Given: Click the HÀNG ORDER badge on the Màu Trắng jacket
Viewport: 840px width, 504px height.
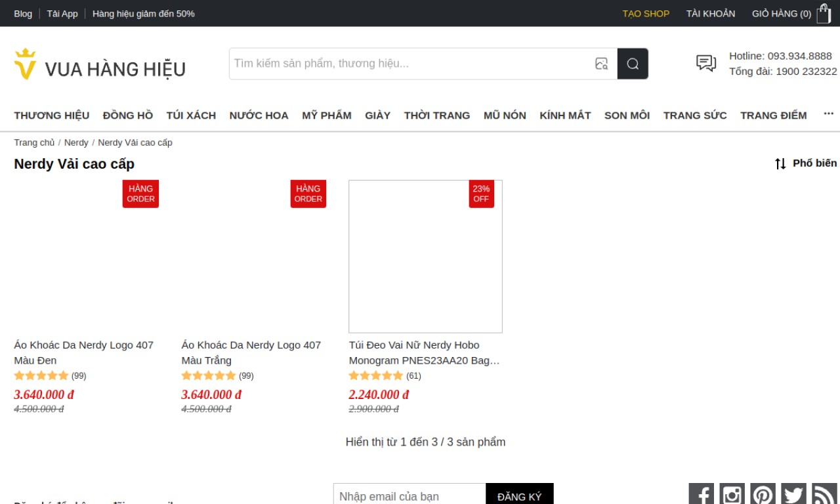Looking at the screenshot, I should coord(308,194).
